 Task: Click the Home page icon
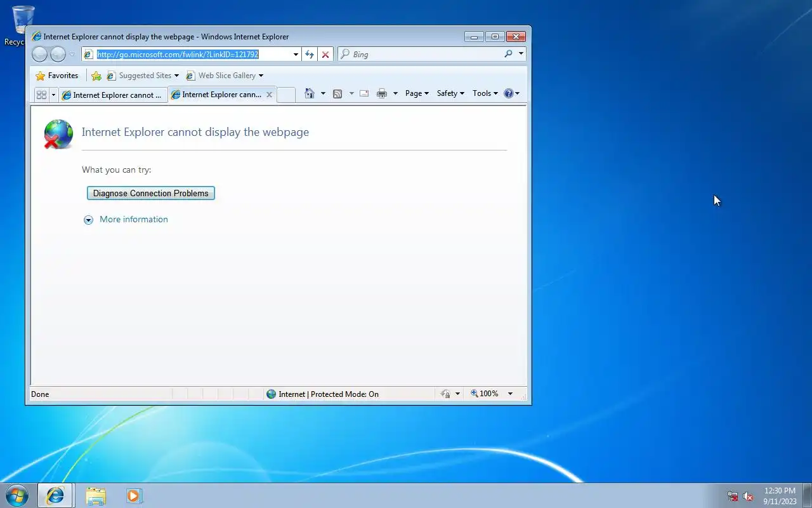pyautogui.click(x=310, y=93)
